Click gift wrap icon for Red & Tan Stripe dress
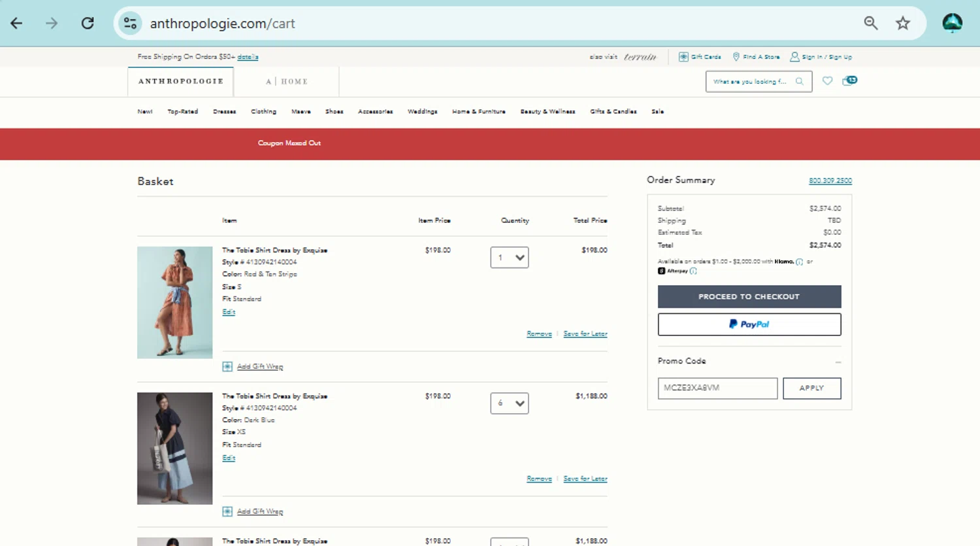980x546 pixels. pos(227,367)
